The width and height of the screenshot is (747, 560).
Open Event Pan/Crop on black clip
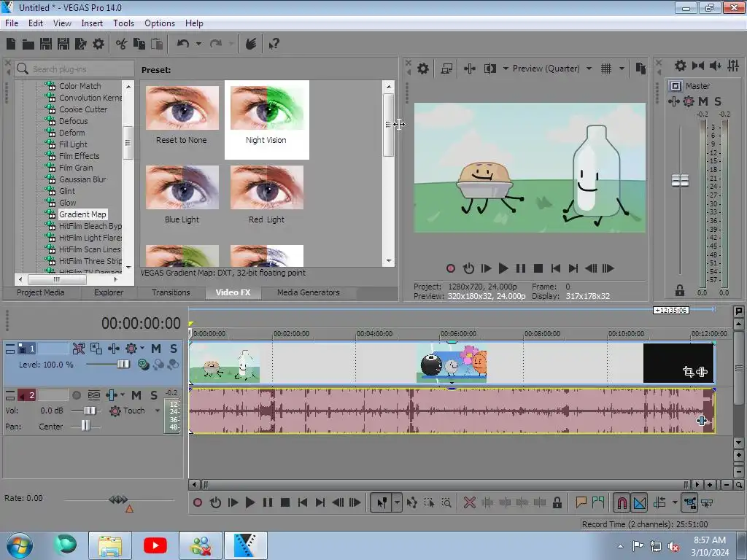(688, 371)
